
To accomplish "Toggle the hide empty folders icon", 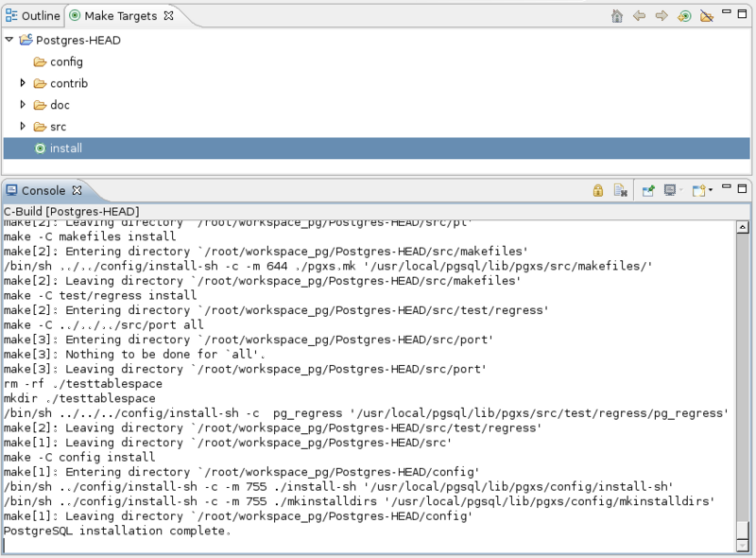I will point(706,16).
